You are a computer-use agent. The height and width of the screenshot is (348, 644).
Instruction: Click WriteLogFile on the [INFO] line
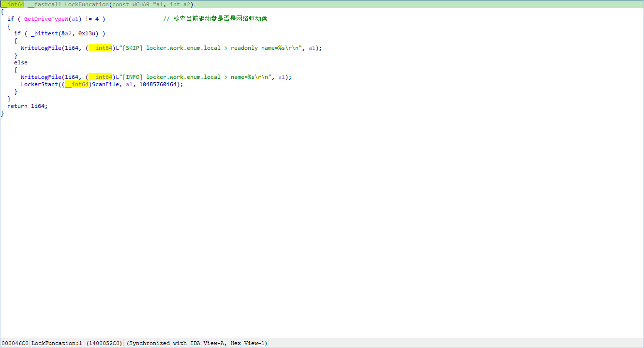(41, 77)
